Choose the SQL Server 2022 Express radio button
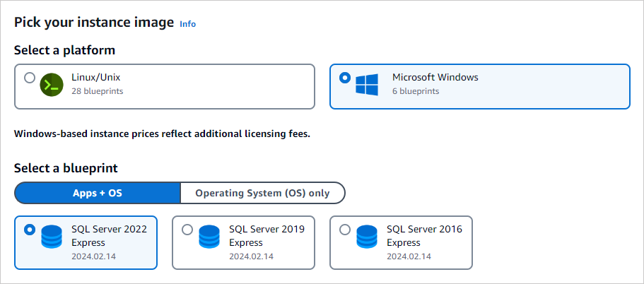 coord(30,230)
